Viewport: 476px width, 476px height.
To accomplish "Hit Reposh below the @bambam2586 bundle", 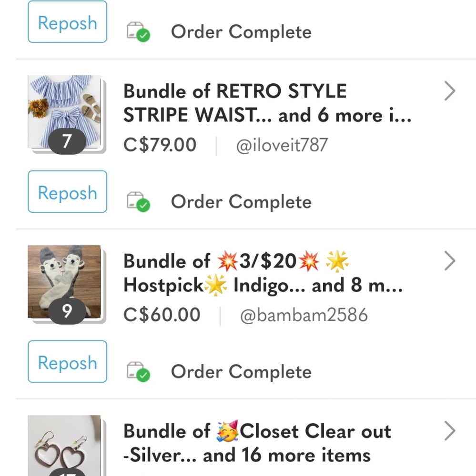I will 67,362.
